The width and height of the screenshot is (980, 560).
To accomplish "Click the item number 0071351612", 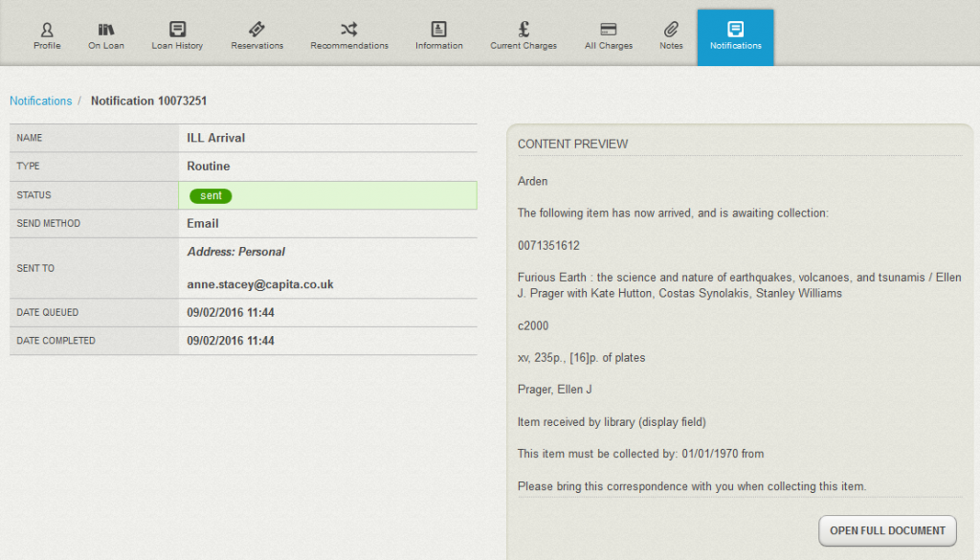I will click(x=548, y=246).
